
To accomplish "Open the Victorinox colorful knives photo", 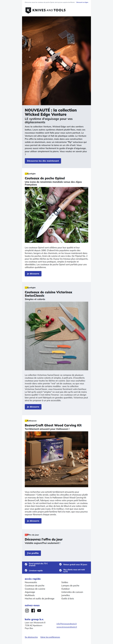I will click(56, 336).
